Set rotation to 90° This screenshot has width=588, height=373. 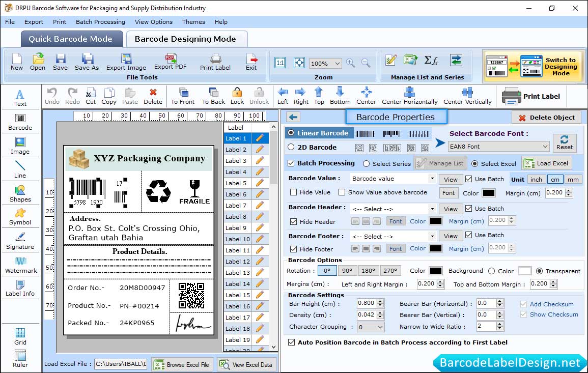click(347, 271)
